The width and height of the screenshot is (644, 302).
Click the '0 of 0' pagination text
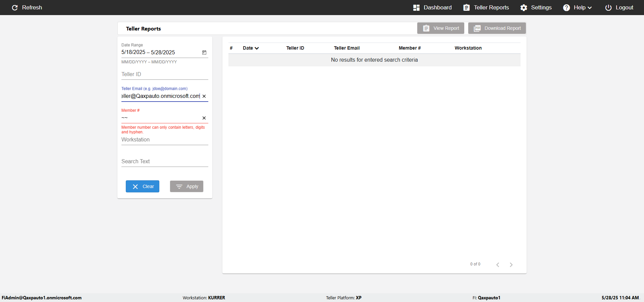tap(475, 264)
